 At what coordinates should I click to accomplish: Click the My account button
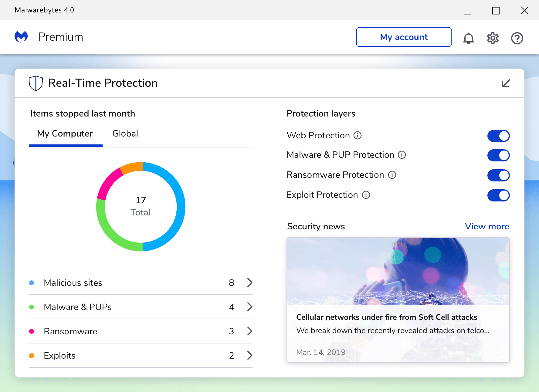point(404,37)
